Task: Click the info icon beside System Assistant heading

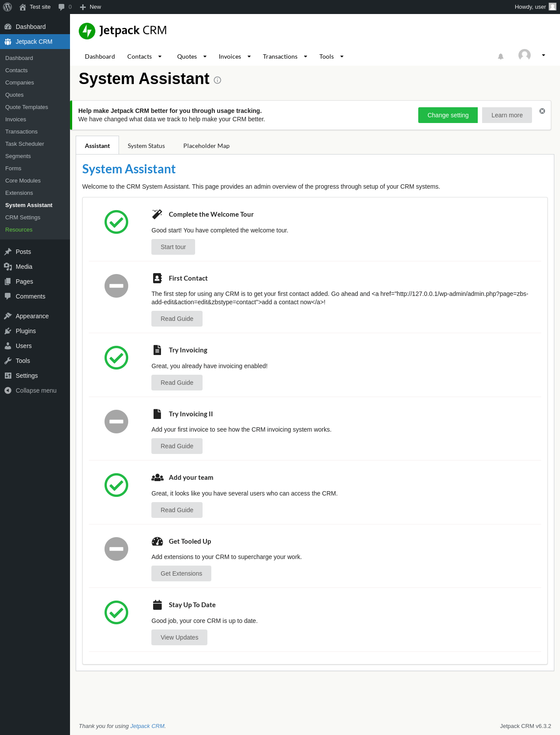Action: (x=217, y=80)
